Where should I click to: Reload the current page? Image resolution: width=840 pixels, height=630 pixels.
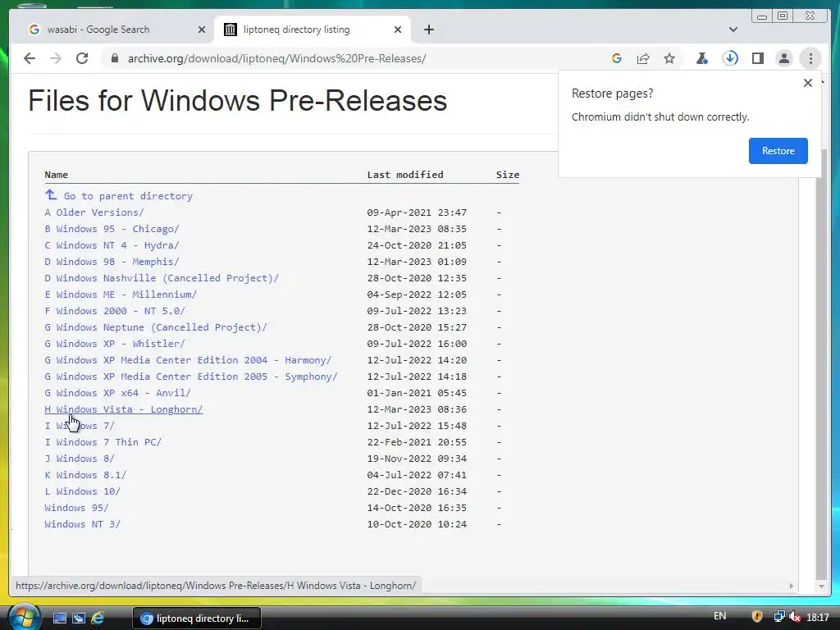pyautogui.click(x=82, y=58)
